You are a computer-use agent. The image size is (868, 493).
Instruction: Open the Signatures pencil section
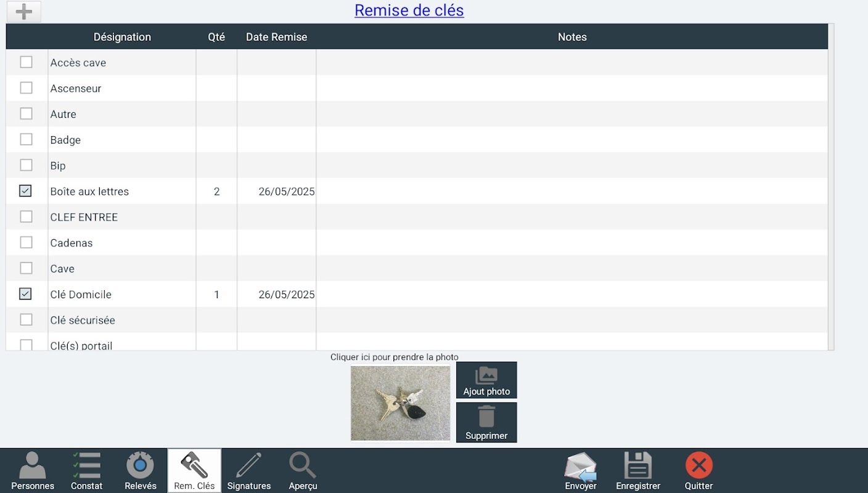pyautogui.click(x=249, y=471)
